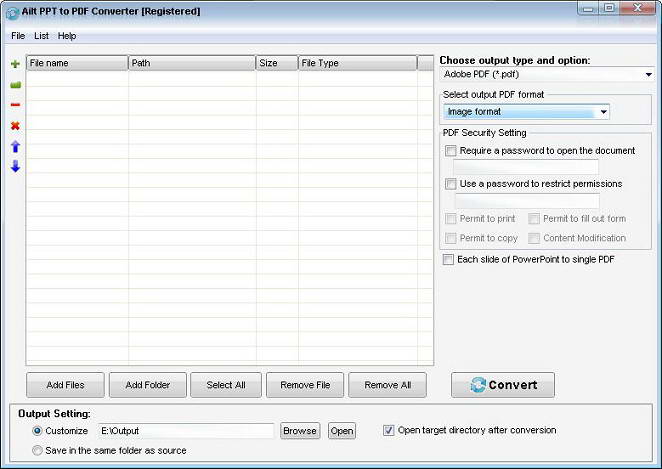Uncheck 'Open target directory after conversion'
Image resolution: width=662 pixels, height=469 pixels.
click(x=390, y=431)
